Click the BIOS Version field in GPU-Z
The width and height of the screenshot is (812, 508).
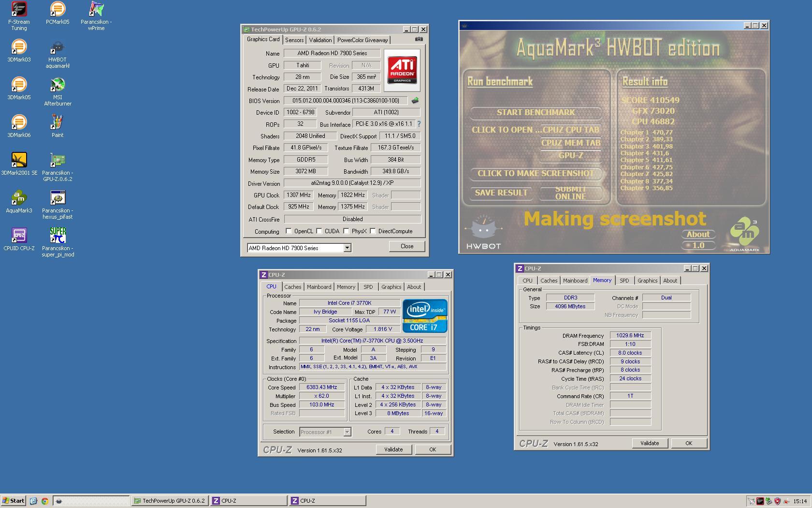(346, 101)
